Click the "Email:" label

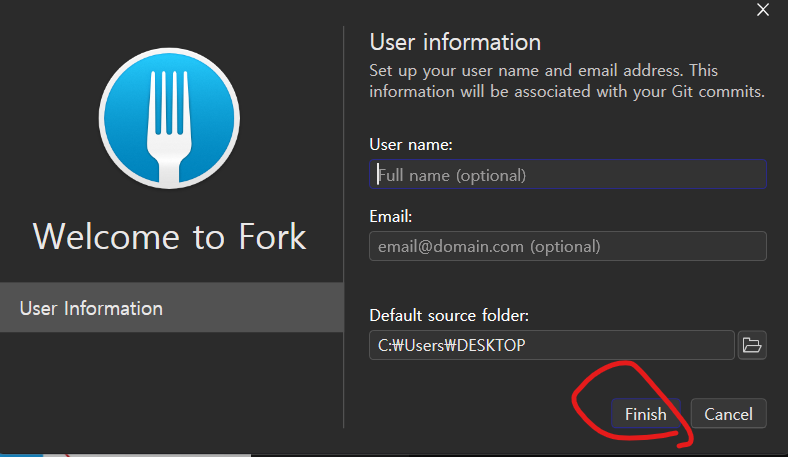[x=391, y=216]
